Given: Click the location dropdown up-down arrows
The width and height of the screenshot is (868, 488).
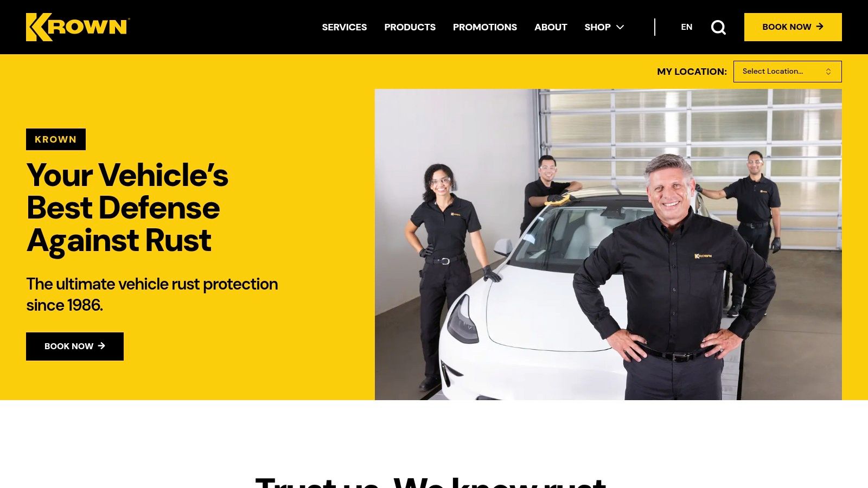Looking at the screenshot, I should pos(828,72).
